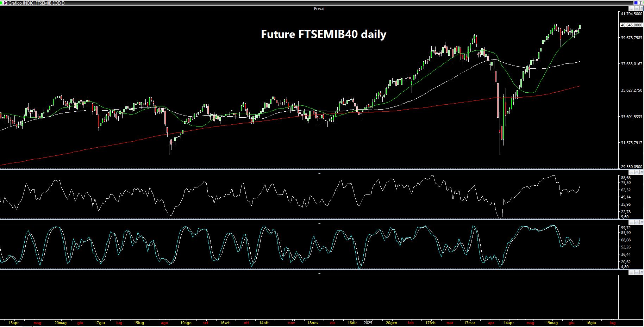This screenshot has height=327, width=644.
Task: Click the feb month label
Action: pos(411,323)
